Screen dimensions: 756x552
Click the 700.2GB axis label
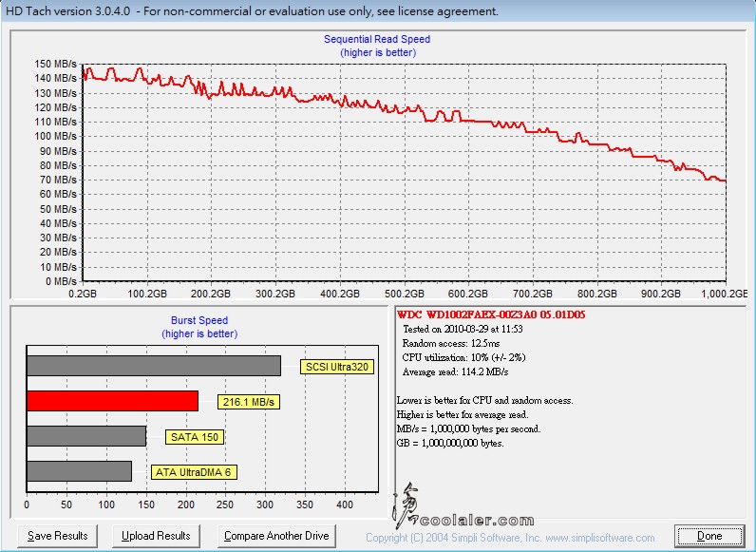point(532,294)
